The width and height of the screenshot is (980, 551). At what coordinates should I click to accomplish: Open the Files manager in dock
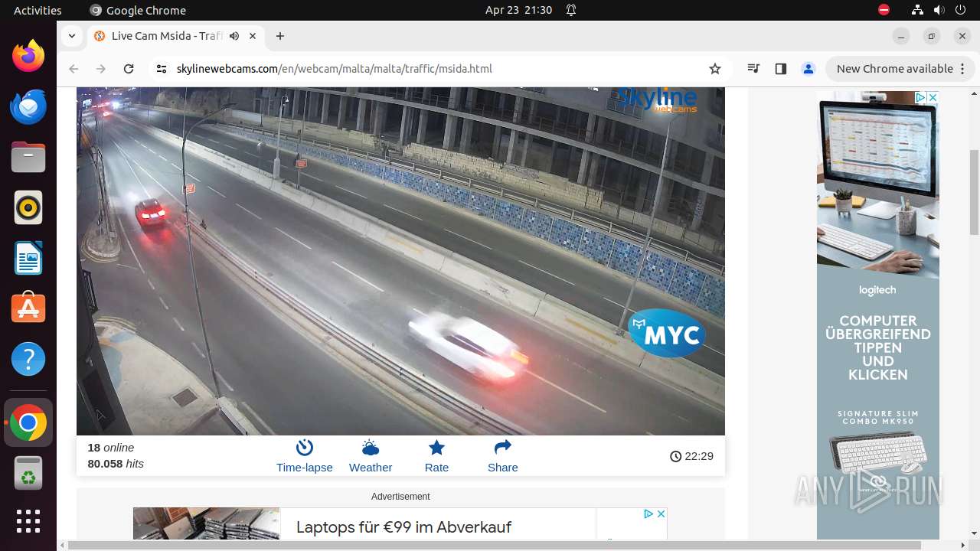28,158
